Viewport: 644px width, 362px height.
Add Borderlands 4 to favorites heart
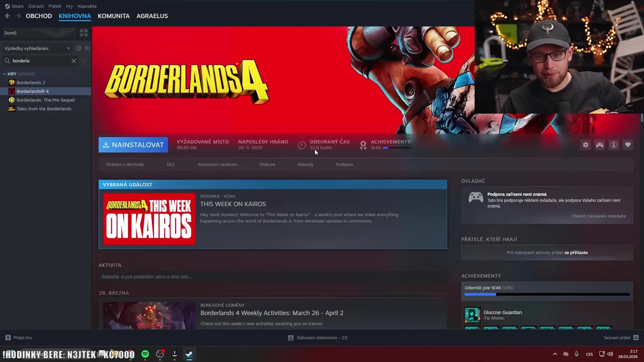click(627, 145)
